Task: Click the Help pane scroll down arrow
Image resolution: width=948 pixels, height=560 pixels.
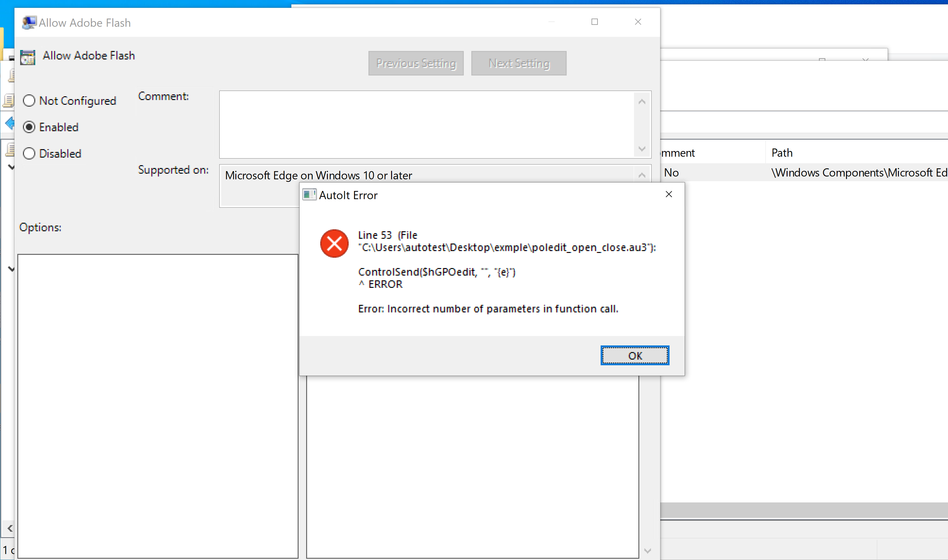Action: coord(648,551)
